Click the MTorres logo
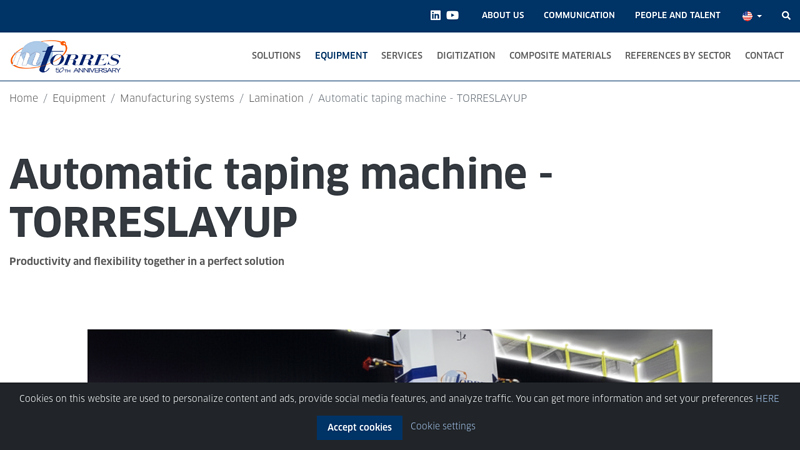This screenshot has width=800, height=450. 65,57
